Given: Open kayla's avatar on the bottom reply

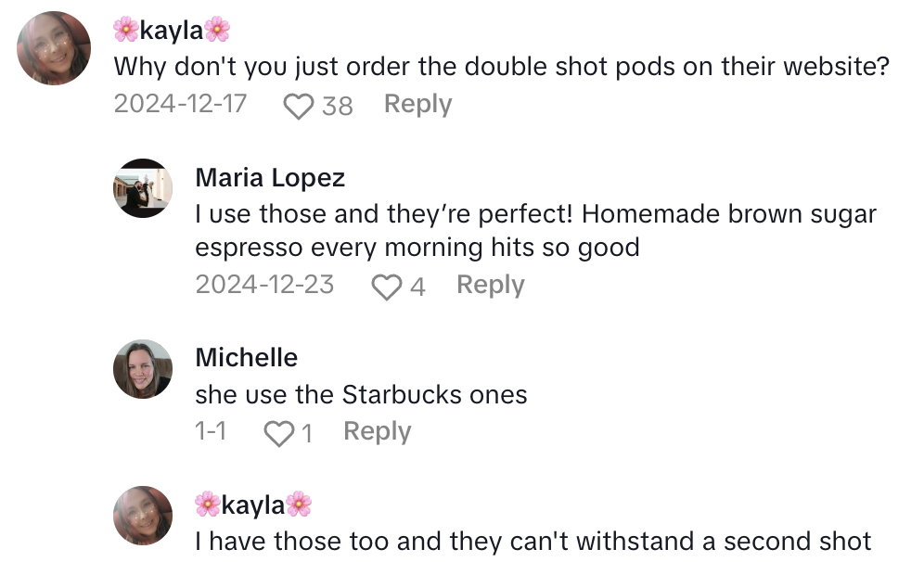Looking at the screenshot, I should point(143,515).
